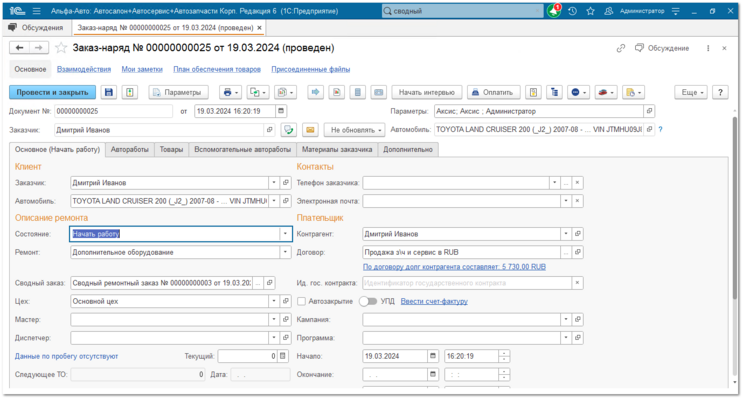Viewport: 743px width, 399px height.
Task: Open Вспомогательные автоработы tab
Action: pyautogui.click(x=243, y=149)
